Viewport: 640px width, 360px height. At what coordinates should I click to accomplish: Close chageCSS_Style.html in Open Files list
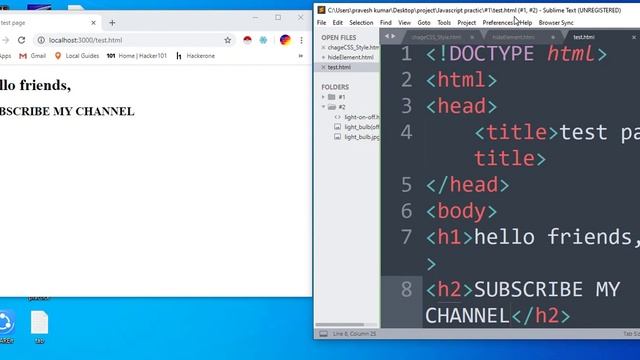[323, 48]
